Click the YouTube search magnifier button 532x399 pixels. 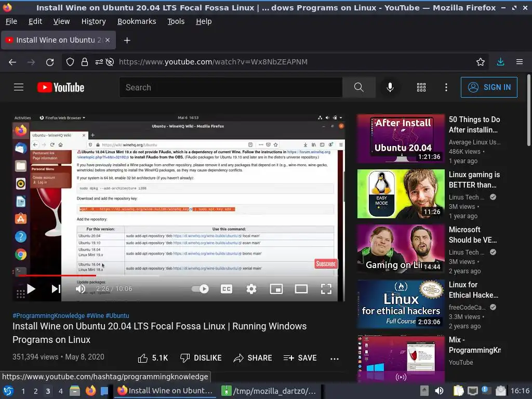[x=358, y=87]
